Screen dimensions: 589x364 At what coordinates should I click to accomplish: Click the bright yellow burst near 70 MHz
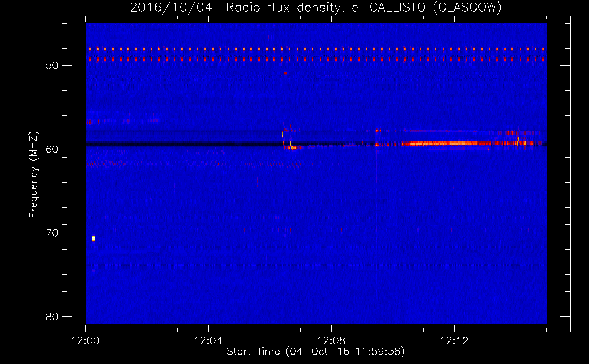pos(94,238)
